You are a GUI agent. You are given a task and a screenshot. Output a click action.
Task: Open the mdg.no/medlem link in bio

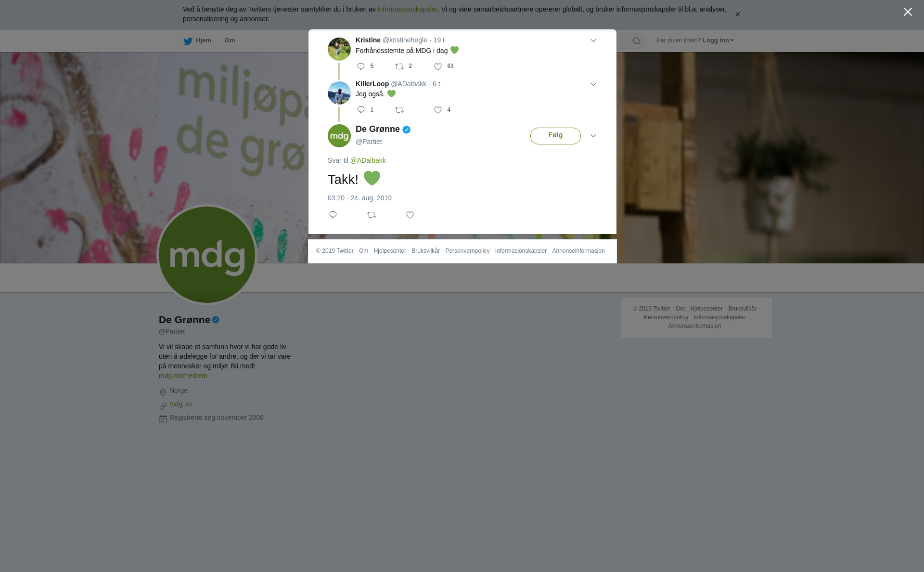[183, 376]
